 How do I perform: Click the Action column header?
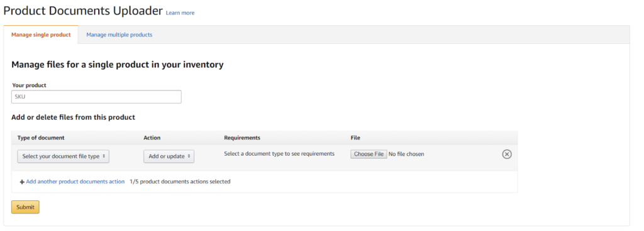coord(152,137)
